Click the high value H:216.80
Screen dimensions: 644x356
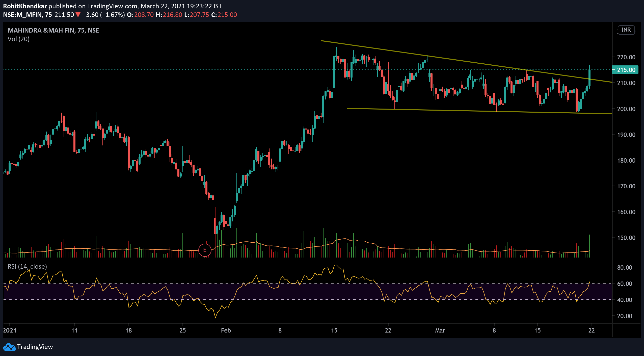[x=169, y=15]
